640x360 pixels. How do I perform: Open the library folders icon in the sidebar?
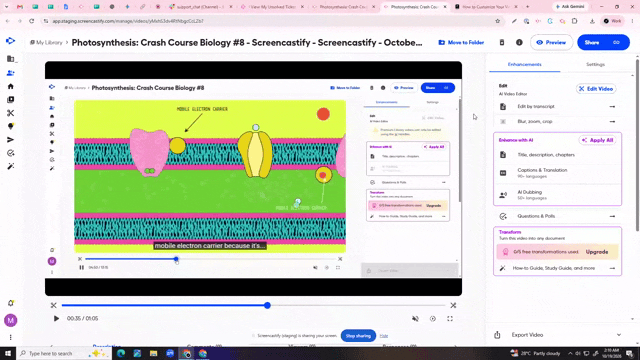pyautogui.click(x=11, y=59)
